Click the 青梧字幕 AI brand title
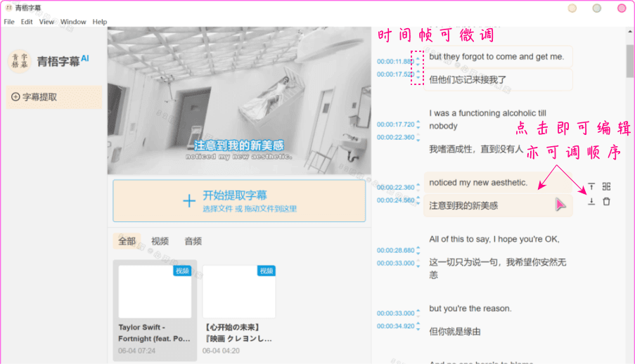Screen dimensions: 635x364 tap(63, 60)
